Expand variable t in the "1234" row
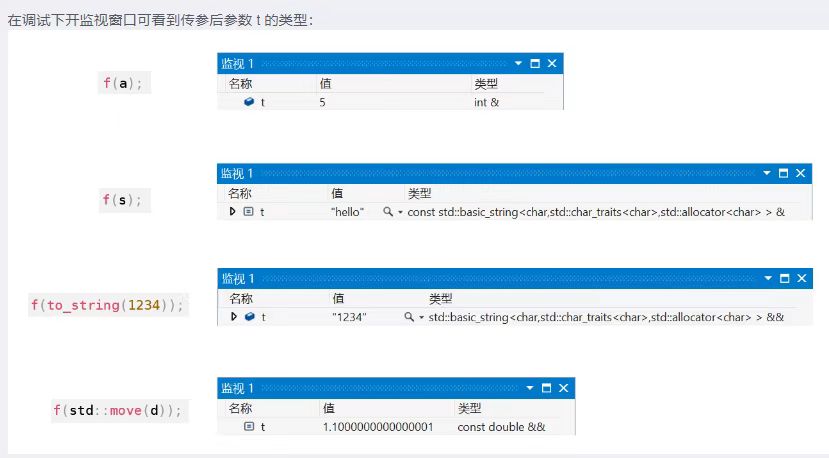Screen dimensions: 829x458 [233, 317]
